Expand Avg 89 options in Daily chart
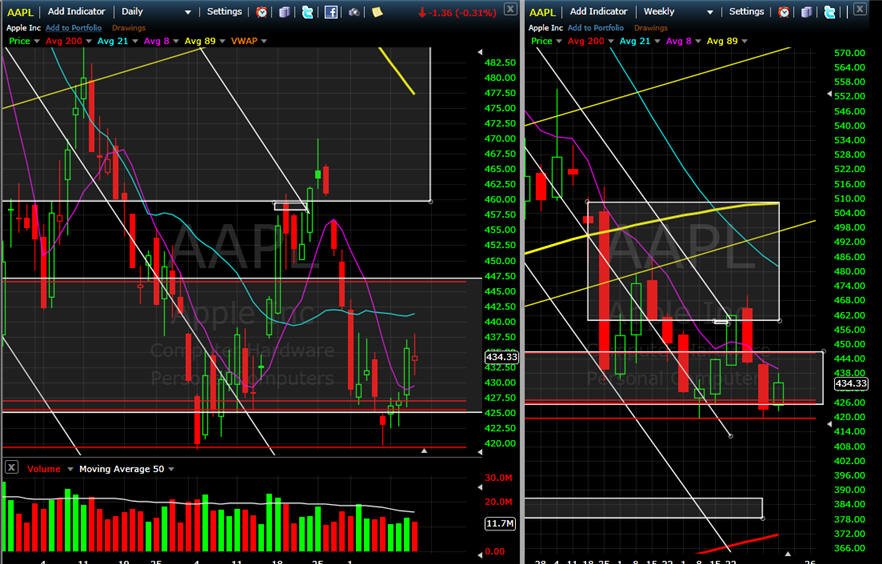This screenshot has height=564, width=882. click(222, 41)
